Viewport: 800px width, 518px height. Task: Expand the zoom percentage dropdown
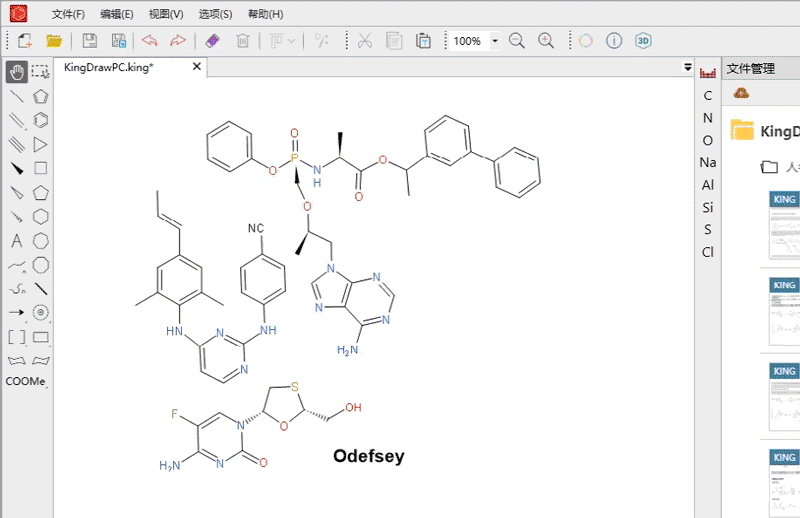pos(494,41)
